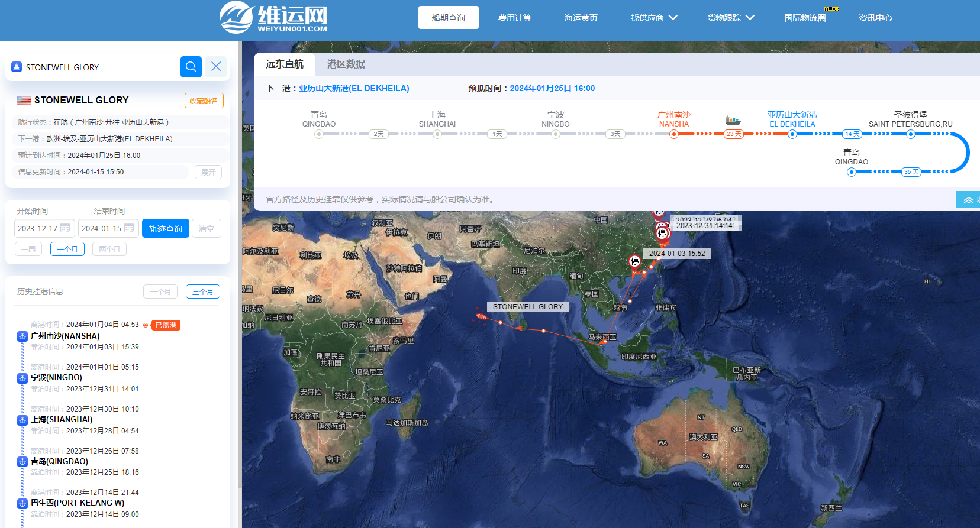Click the 收藏船名 button

point(204,101)
